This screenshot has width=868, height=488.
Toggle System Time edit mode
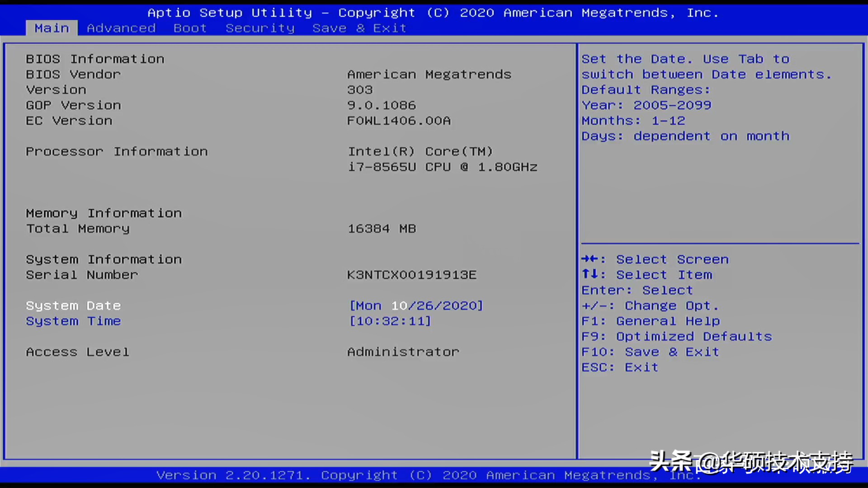[x=72, y=320]
